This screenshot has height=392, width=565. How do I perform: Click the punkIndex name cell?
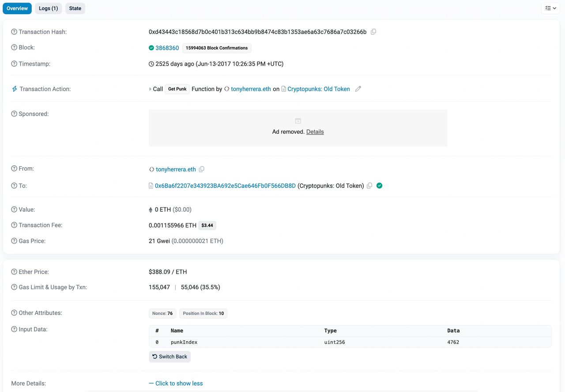pyautogui.click(x=184, y=342)
